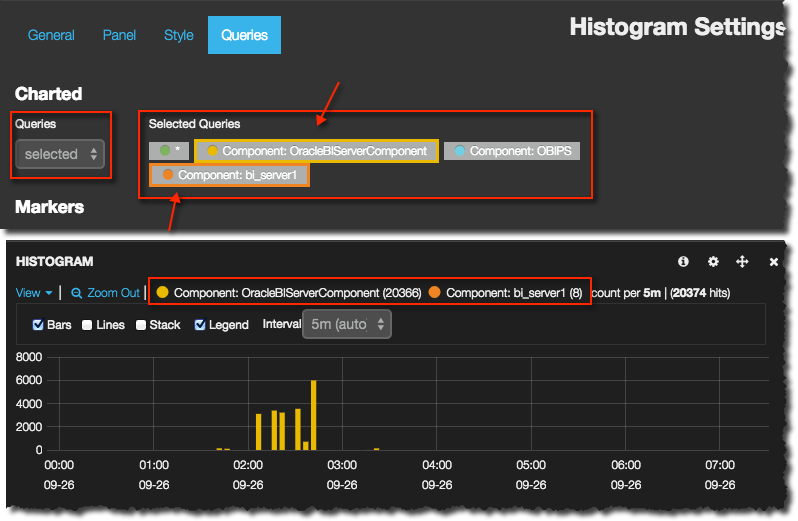The image size is (798, 521).
Task: Click the Component: bi_server1 selected query
Action: point(230,175)
